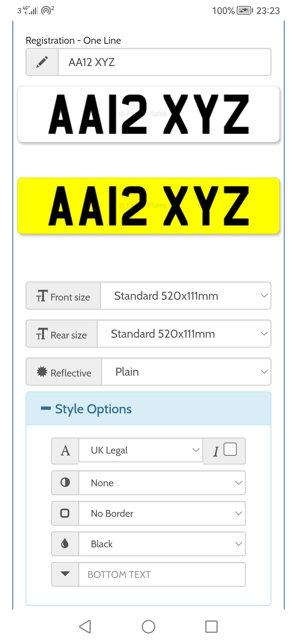
Task: Open the No Border dropdown
Action: [x=162, y=514]
